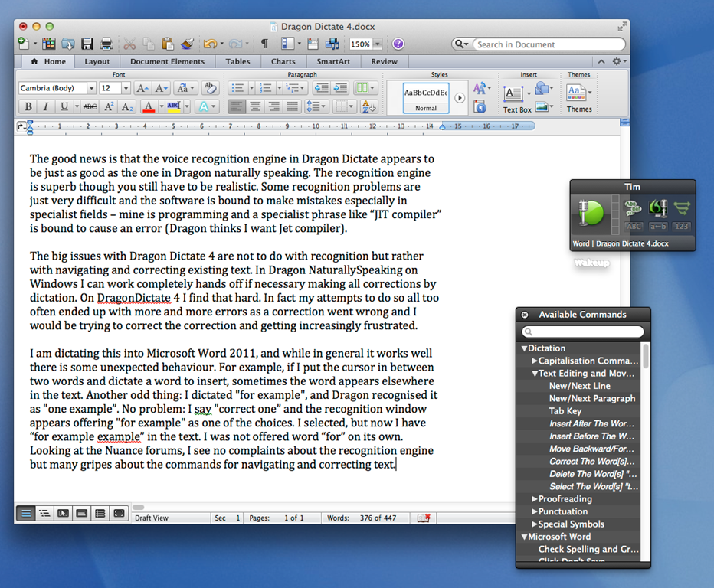The image size is (714, 588).
Task: Click the Shrink font size icon
Action: (161, 88)
